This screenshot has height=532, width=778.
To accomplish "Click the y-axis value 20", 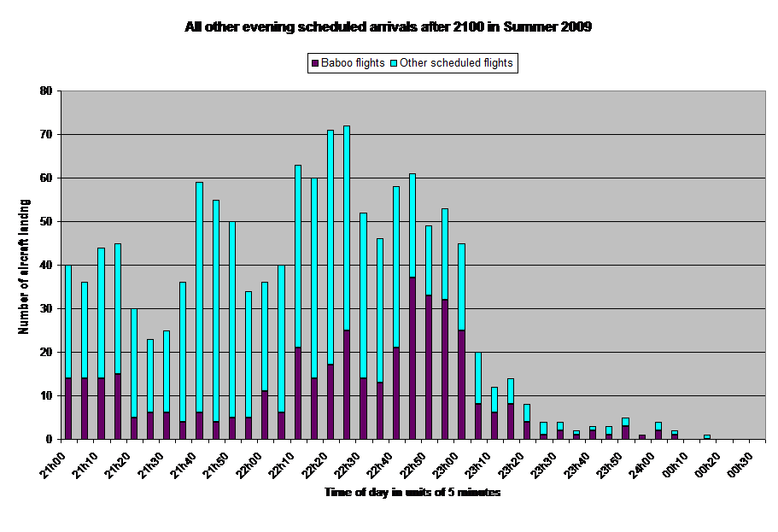I will pos(45,353).
